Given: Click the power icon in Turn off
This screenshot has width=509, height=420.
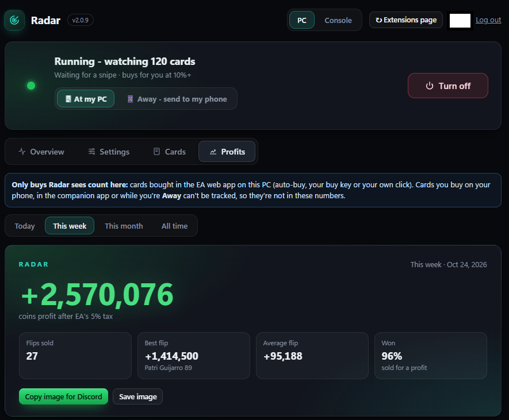Looking at the screenshot, I should pyautogui.click(x=430, y=86).
